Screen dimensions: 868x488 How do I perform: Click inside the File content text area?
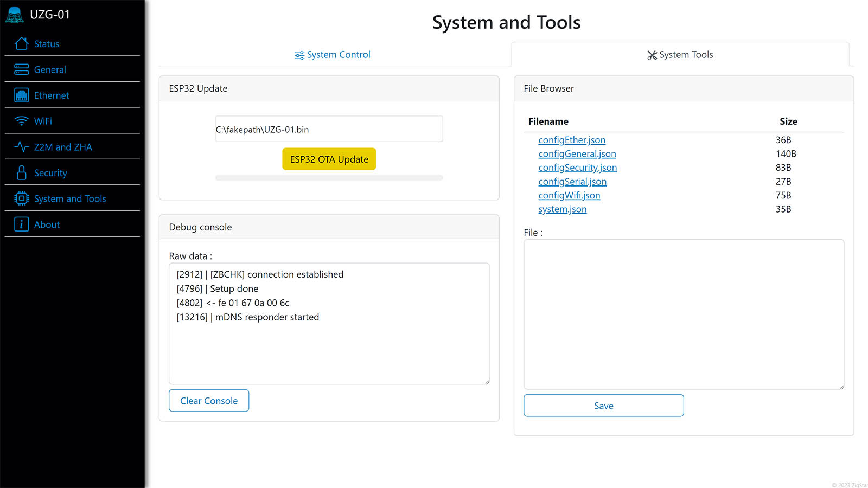pos(684,314)
